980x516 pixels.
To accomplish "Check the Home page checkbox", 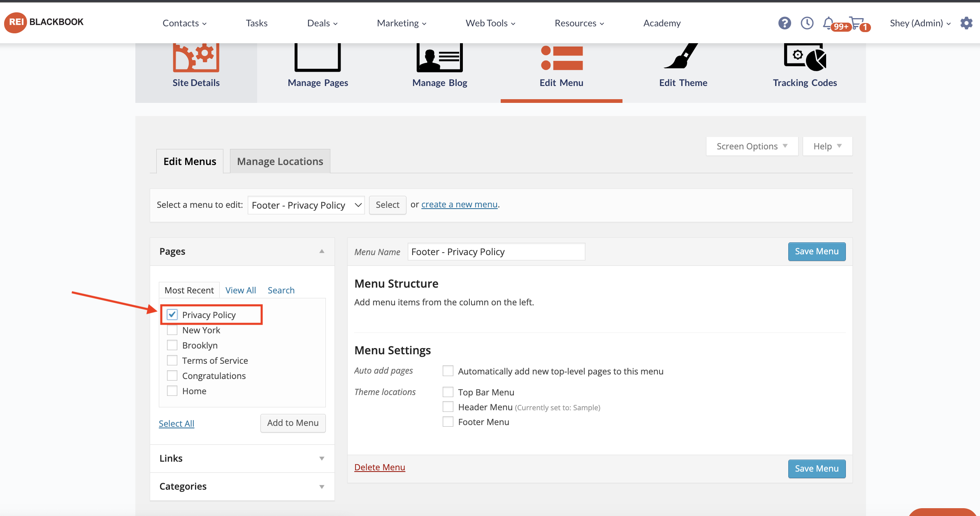I will pyautogui.click(x=172, y=391).
